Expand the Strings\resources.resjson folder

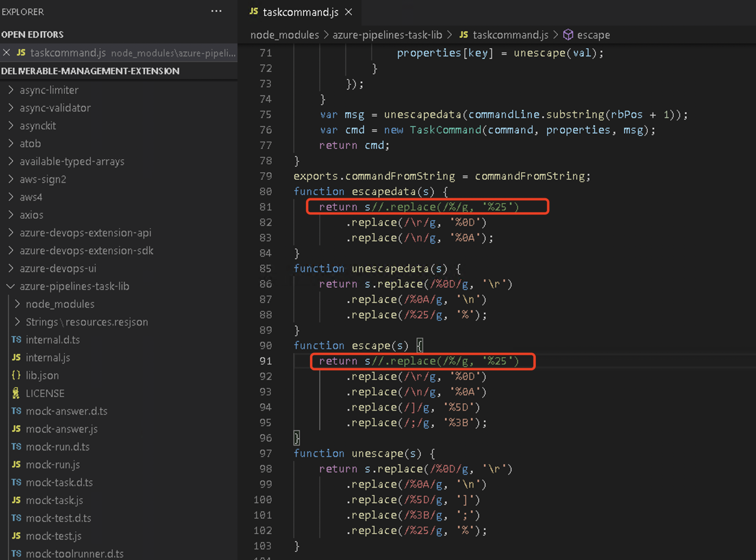click(x=87, y=322)
